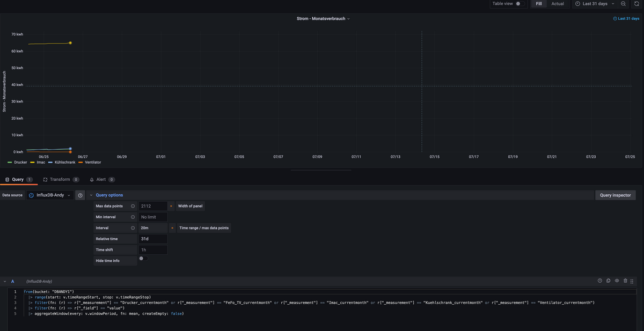The height and width of the screenshot is (331, 644).
Task: Click the drag handle of query A
Action: pyautogui.click(x=632, y=281)
